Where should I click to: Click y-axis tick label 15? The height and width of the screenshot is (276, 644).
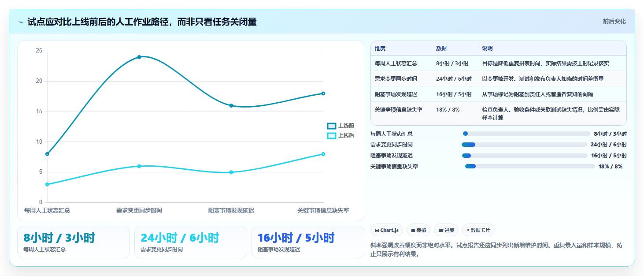pos(39,112)
